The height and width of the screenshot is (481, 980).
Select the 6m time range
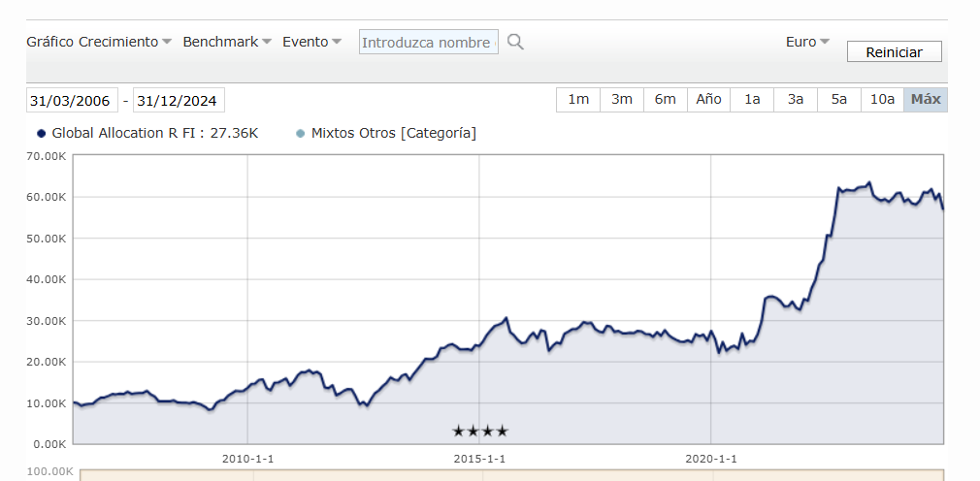coord(665,99)
